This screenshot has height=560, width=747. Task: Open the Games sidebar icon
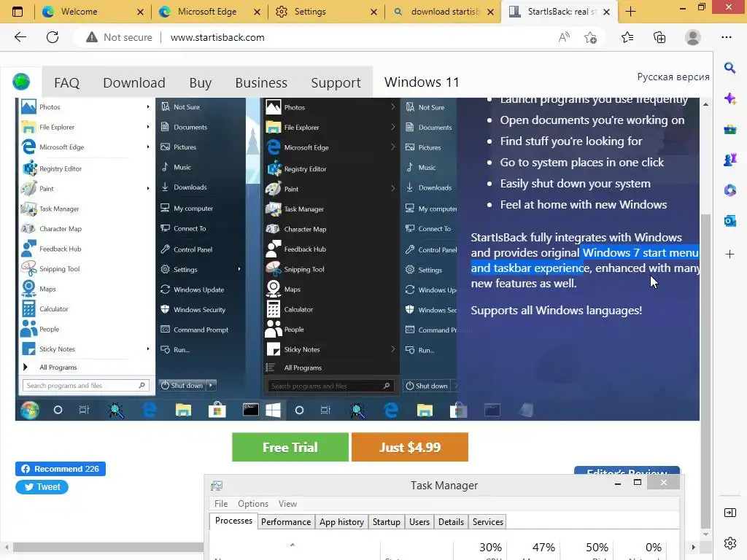[729, 160]
